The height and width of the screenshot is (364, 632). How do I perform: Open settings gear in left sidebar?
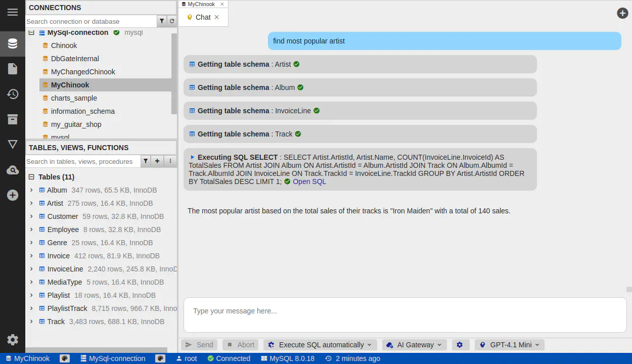click(13, 340)
